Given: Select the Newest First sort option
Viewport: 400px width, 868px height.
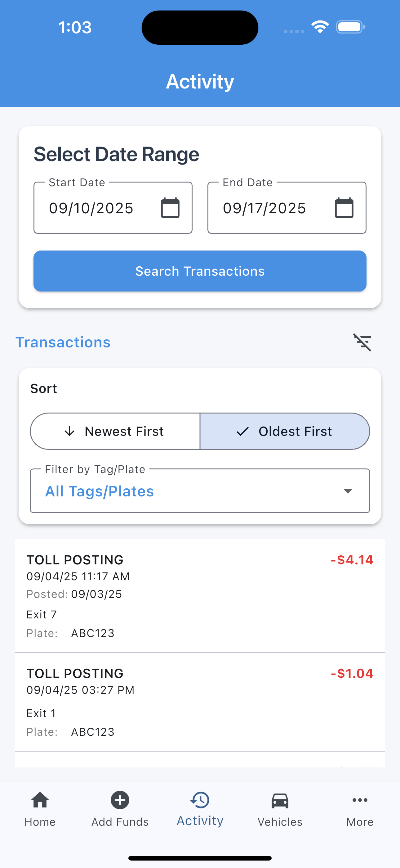Looking at the screenshot, I should (115, 431).
